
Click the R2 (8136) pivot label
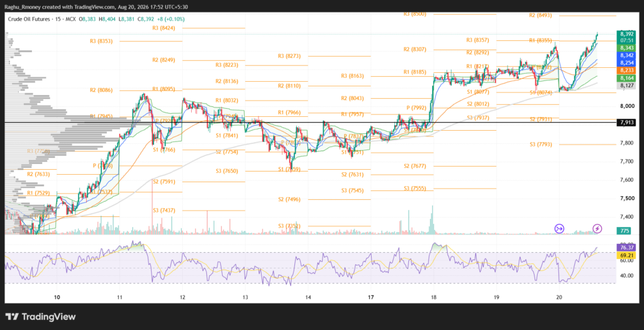point(227,81)
